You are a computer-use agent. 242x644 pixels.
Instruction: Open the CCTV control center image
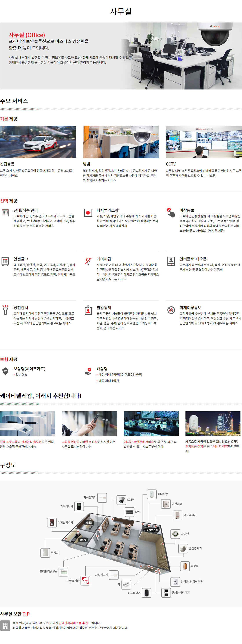click(x=203, y=142)
